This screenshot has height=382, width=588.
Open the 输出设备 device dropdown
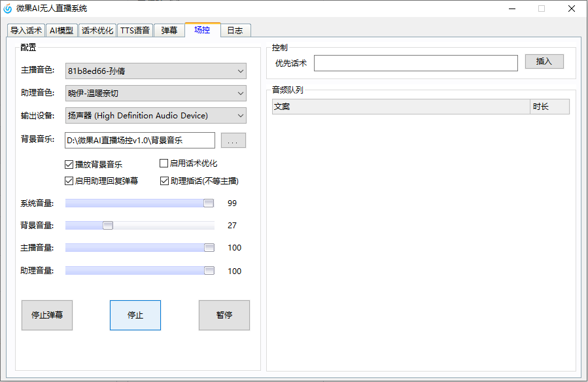[156, 116]
